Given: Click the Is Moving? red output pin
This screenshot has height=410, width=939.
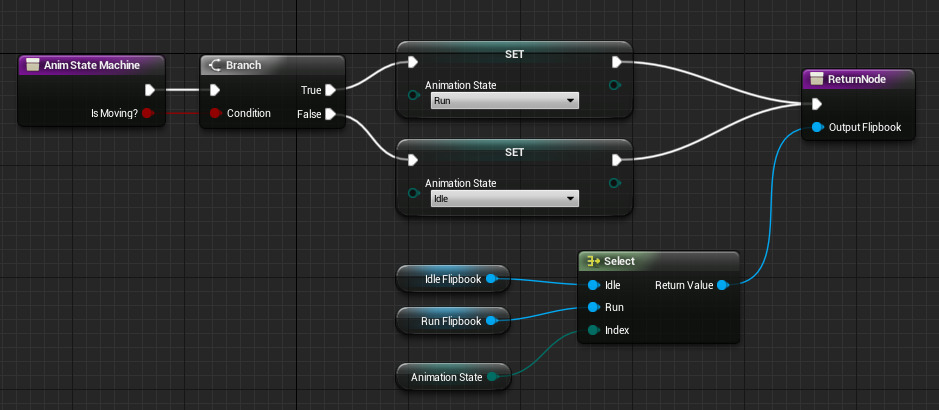Looking at the screenshot, I should (x=147, y=113).
